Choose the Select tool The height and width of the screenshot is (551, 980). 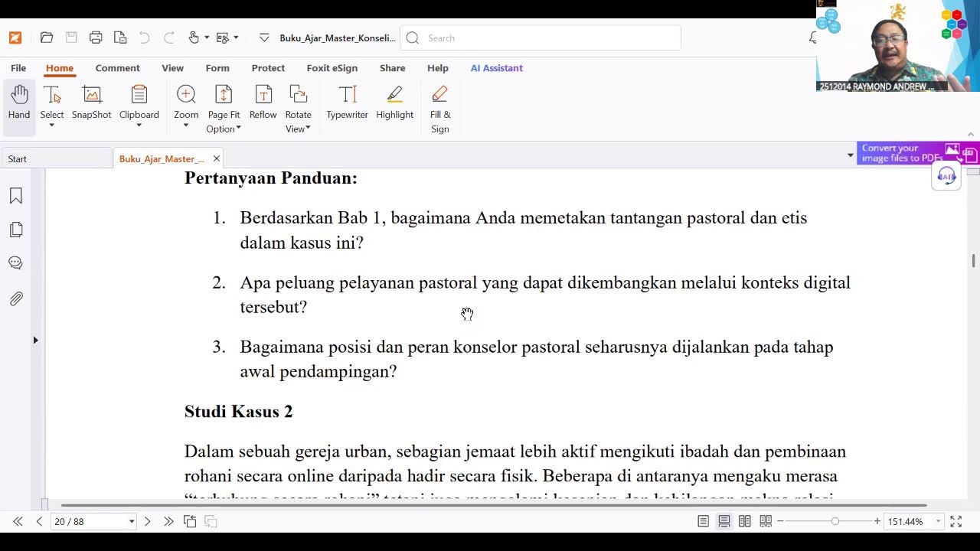52,106
